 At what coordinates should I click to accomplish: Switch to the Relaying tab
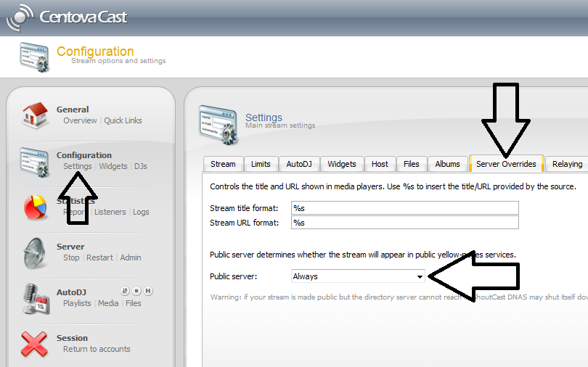point(567,164)
